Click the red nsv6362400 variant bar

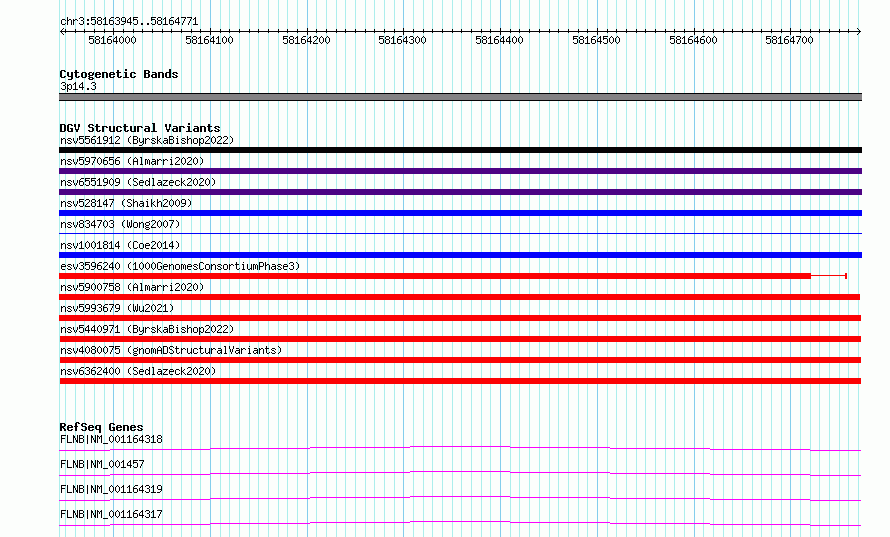click(x=460, y=381)
